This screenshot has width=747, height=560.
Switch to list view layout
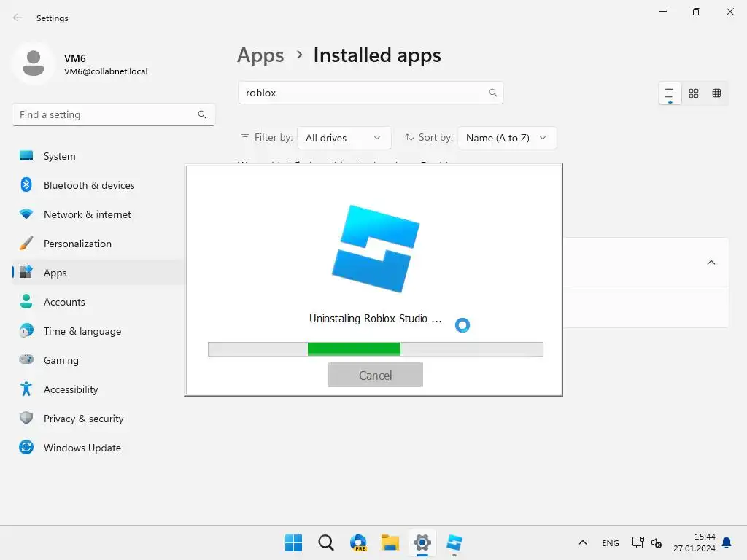670,93
